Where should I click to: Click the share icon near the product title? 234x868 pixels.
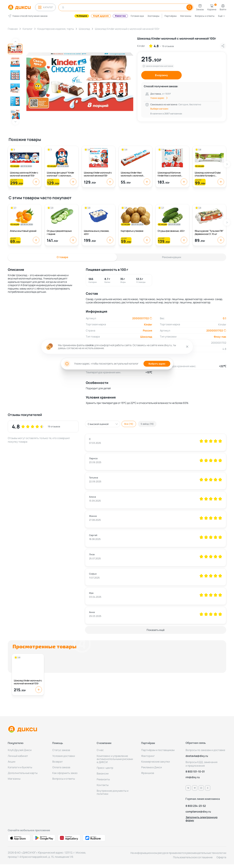[x=223, y=46]
